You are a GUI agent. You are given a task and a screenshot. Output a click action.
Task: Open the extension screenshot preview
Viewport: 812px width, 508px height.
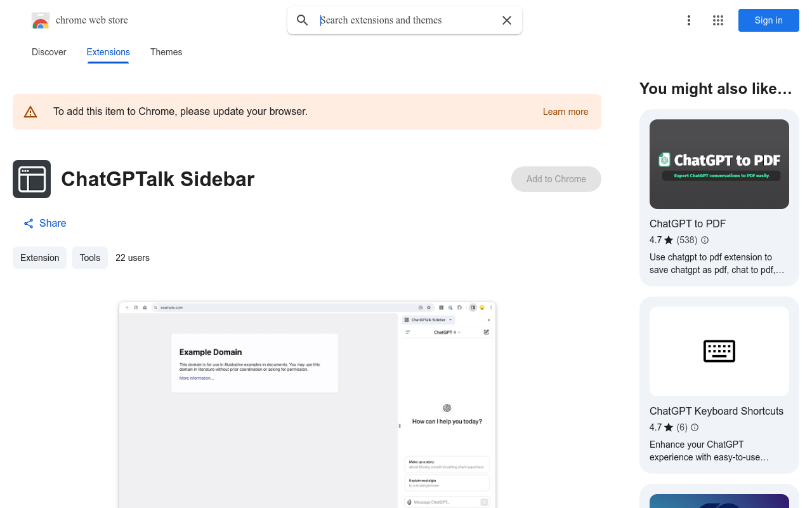pos(307,404)
